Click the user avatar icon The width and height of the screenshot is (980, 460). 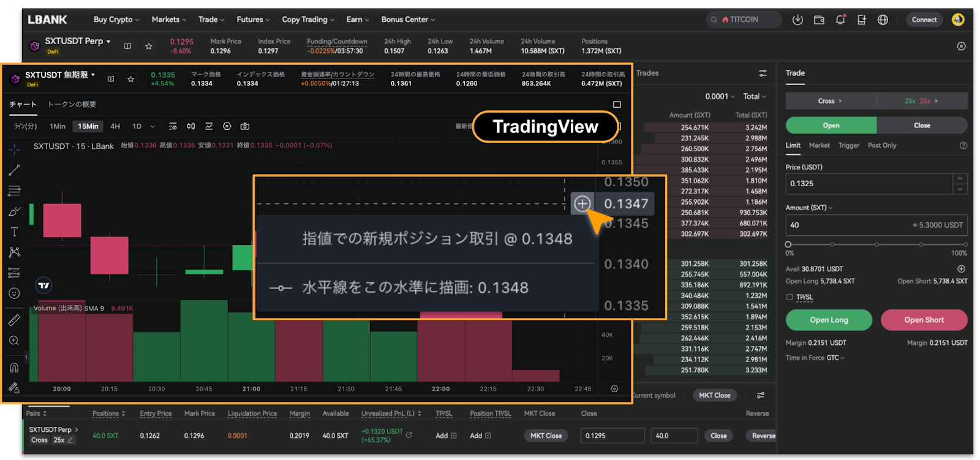click(958, 20)
